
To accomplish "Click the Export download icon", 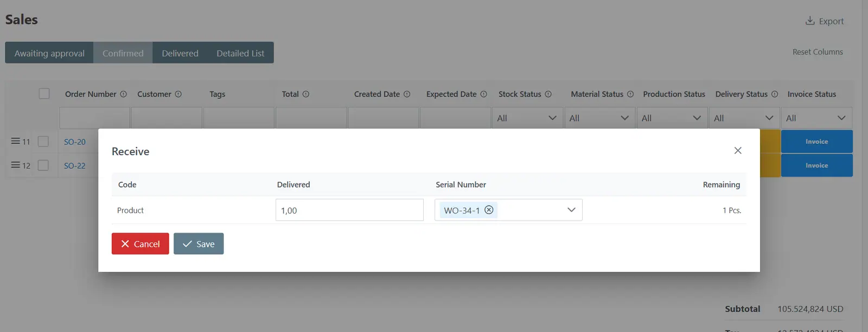I will click(x=810, y=21).
